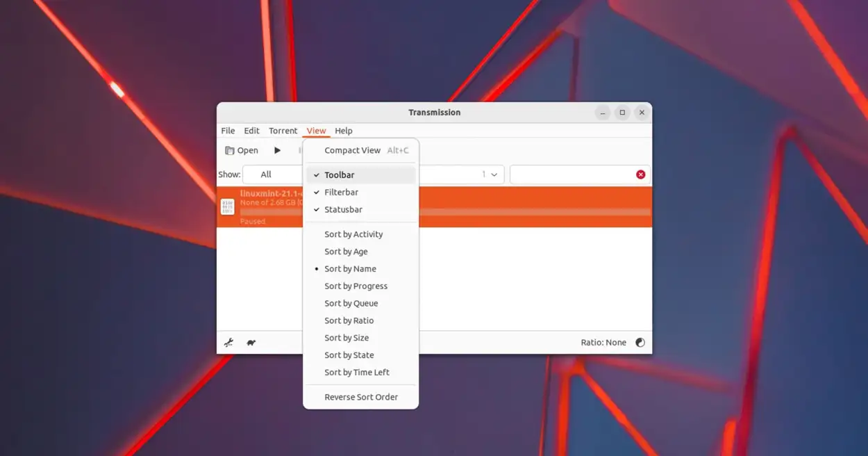Start the torrent with the play icon
868x456 pixels.
coord(277,150)
